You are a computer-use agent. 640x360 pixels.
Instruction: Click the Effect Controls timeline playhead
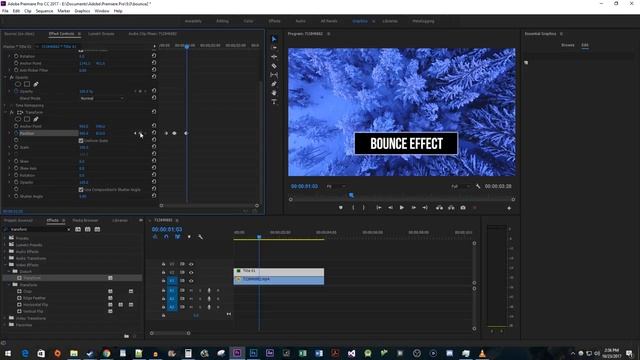(x=187, y=47)
